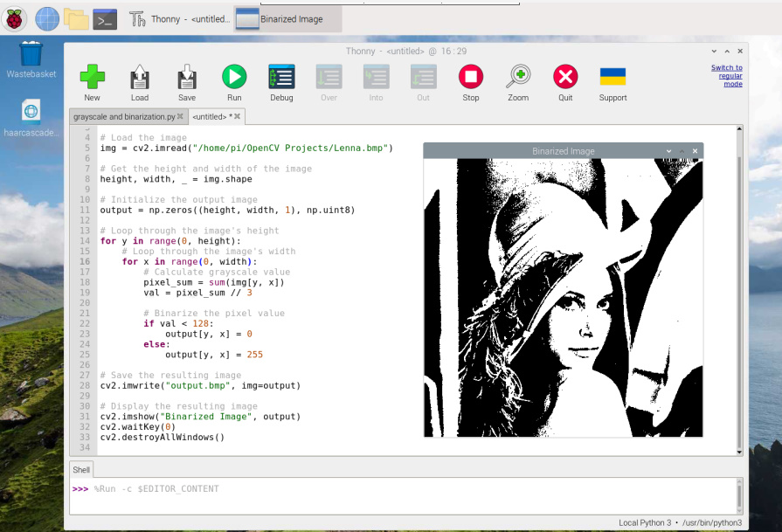
Task: Open the Load file icon
Action: tap(140, 83)
